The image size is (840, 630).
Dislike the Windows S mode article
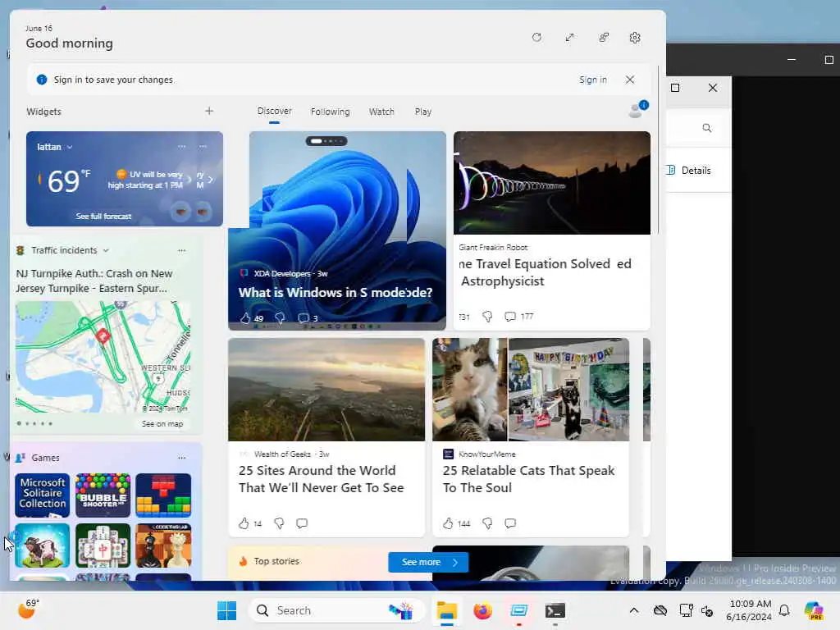click(x=280, y=318)
